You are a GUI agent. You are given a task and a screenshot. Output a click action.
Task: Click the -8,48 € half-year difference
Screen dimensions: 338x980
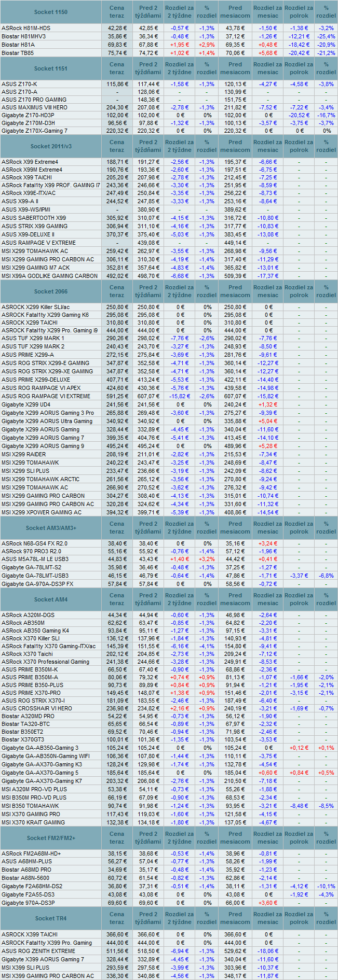[x=299, y=806]
